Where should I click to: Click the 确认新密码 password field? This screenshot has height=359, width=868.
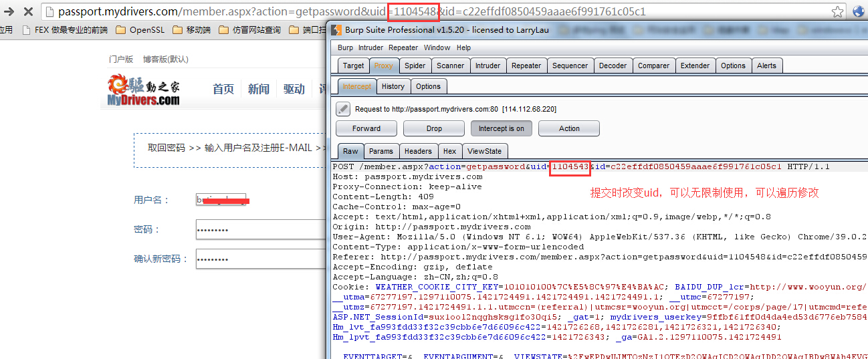pos(261,259)
